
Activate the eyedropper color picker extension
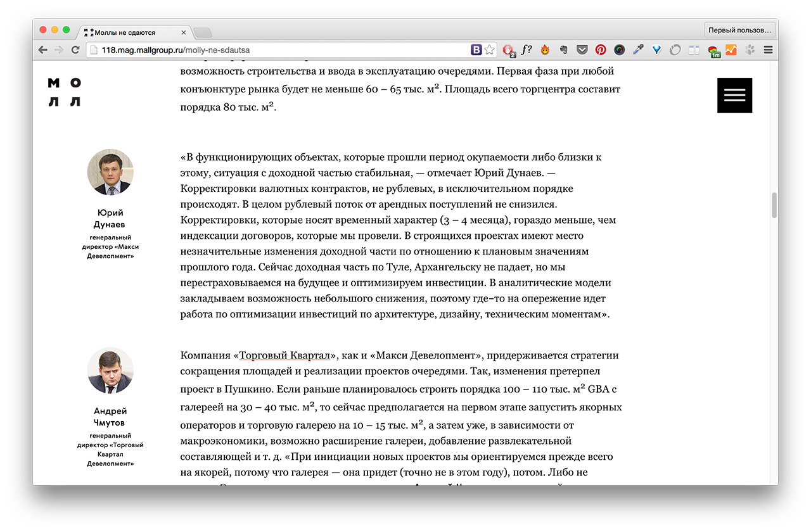point(638,49)
